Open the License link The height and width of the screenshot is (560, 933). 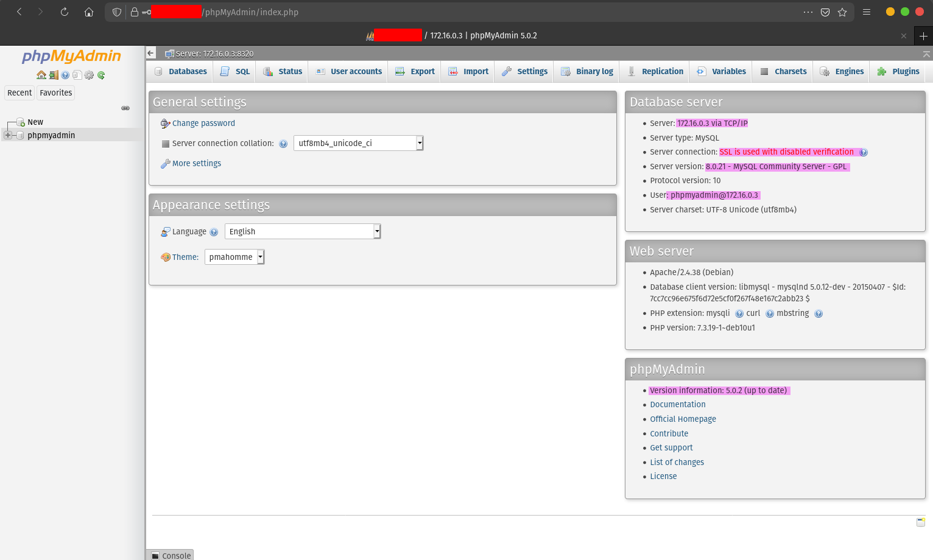663,476
